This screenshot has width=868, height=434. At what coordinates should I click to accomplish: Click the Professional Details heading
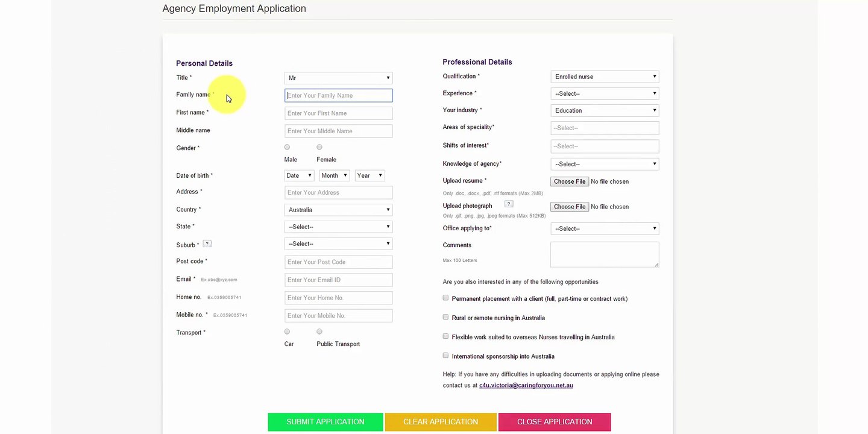click(x=477, y=62)
